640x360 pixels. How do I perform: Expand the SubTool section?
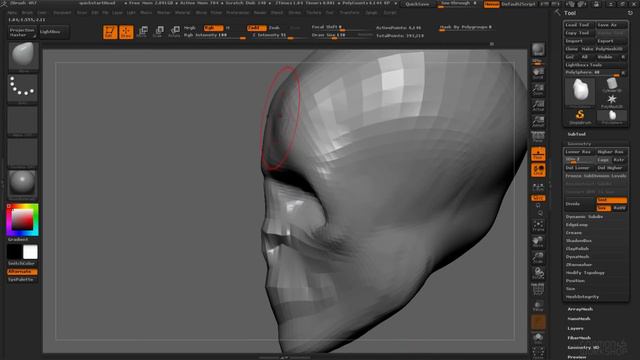[x=577, y=134]
